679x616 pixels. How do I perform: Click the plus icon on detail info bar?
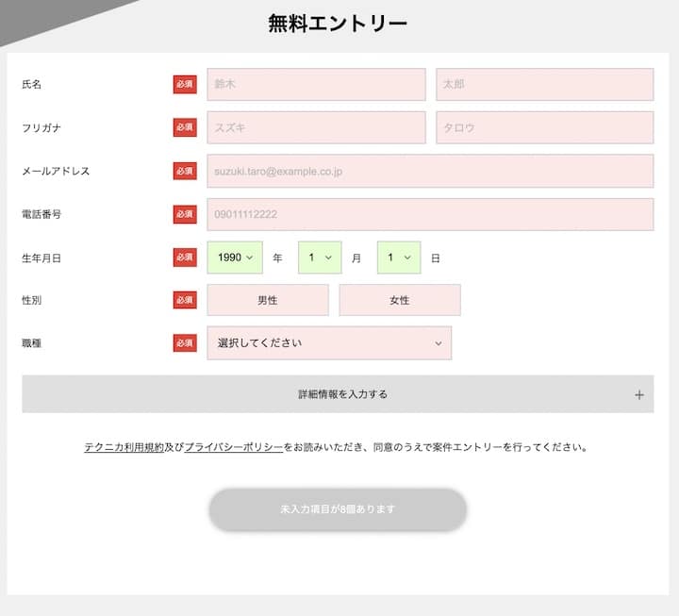638,395
